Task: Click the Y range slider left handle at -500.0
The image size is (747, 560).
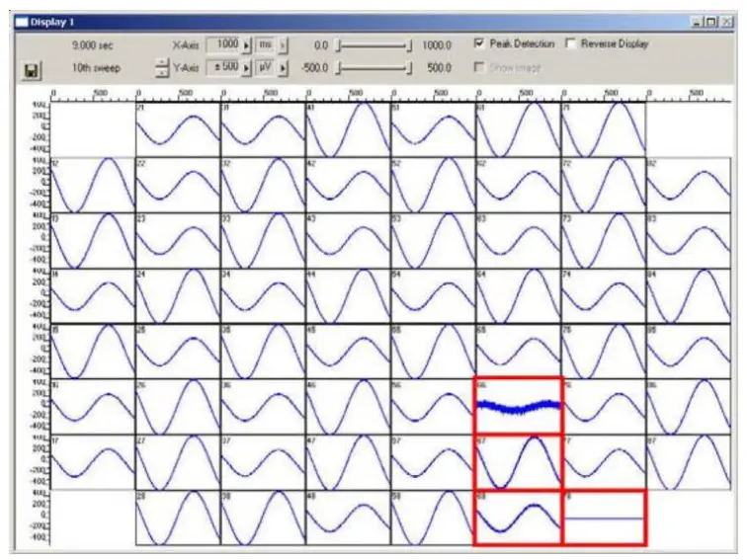Action: 338,68
